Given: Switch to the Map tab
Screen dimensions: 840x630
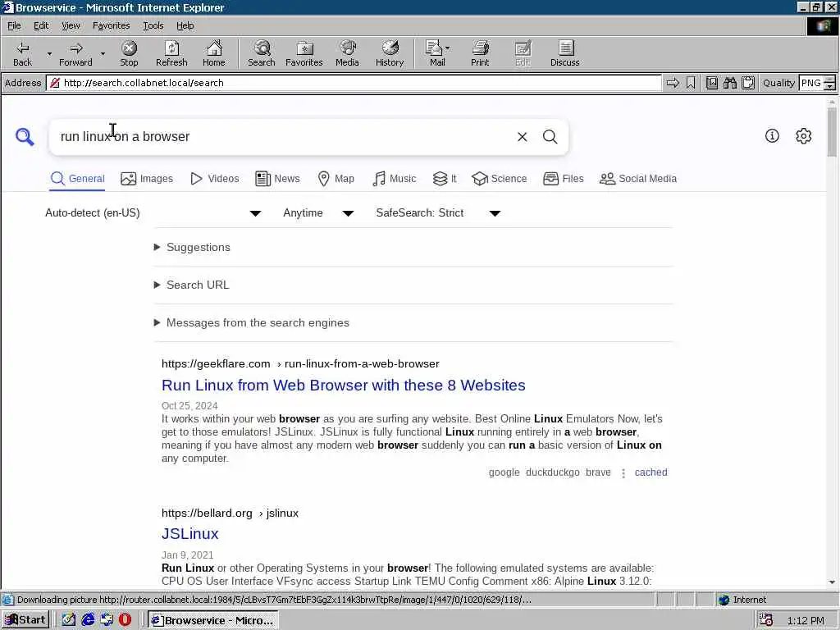Looking at the screenshot, I should pos(336,179).
